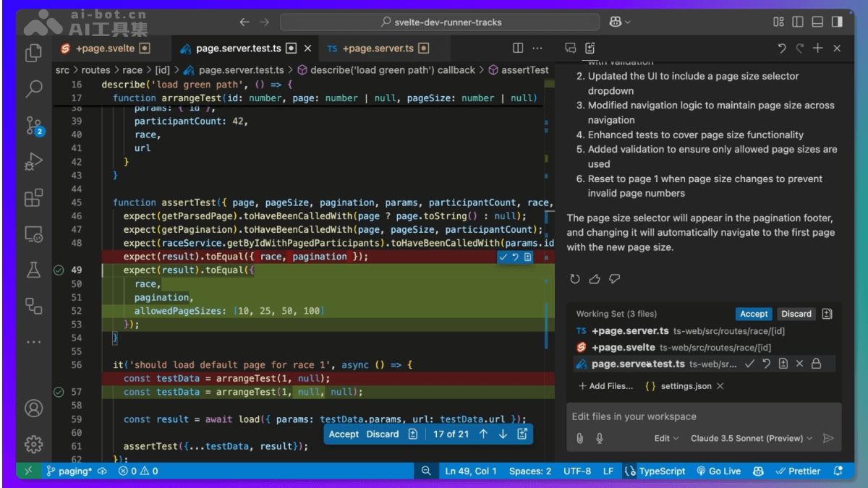
Task: Toggle the lock on page.server.test.ts working set entry
Action: pyautogui.click(x=816, y=364)
